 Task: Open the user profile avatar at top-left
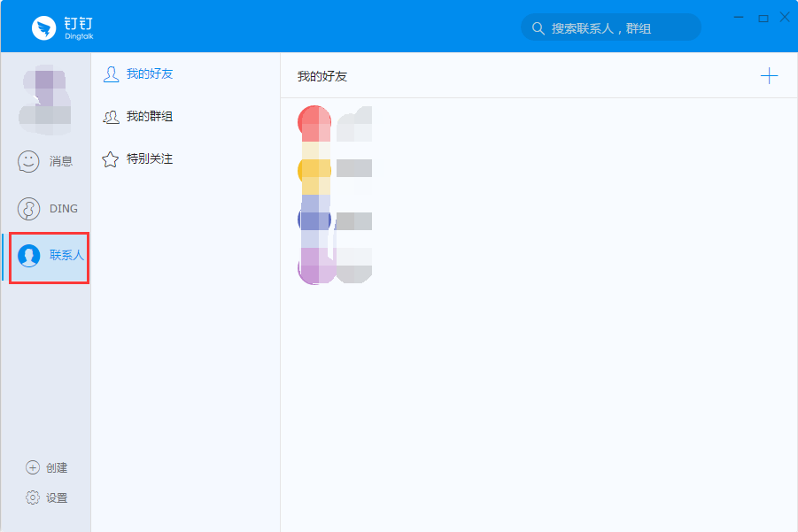point(45,96)
